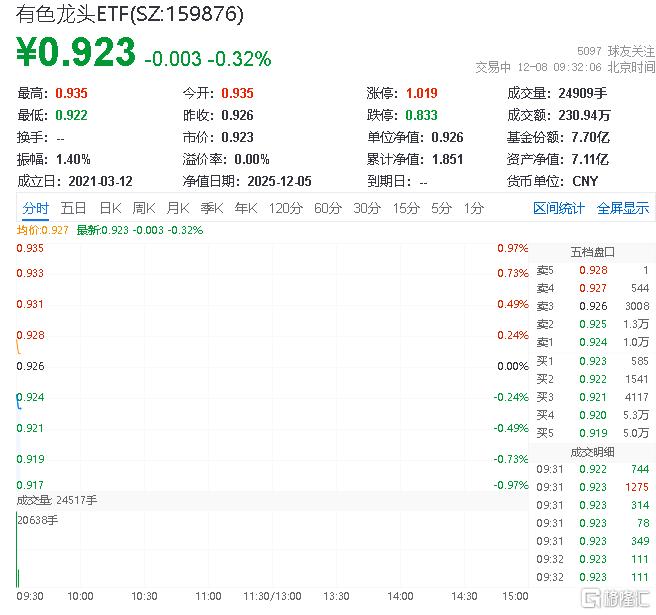Select the 120分 interval tab
The width and height of the screenshot is (656, 615).
point(285,208)
